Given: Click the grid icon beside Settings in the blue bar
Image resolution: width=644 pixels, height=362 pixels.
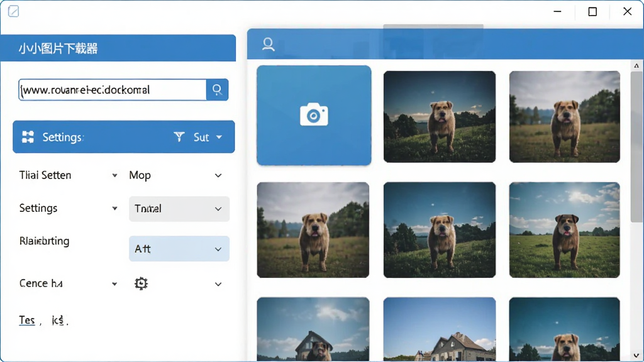Looking at the screenshot, I should coord(28,136).
